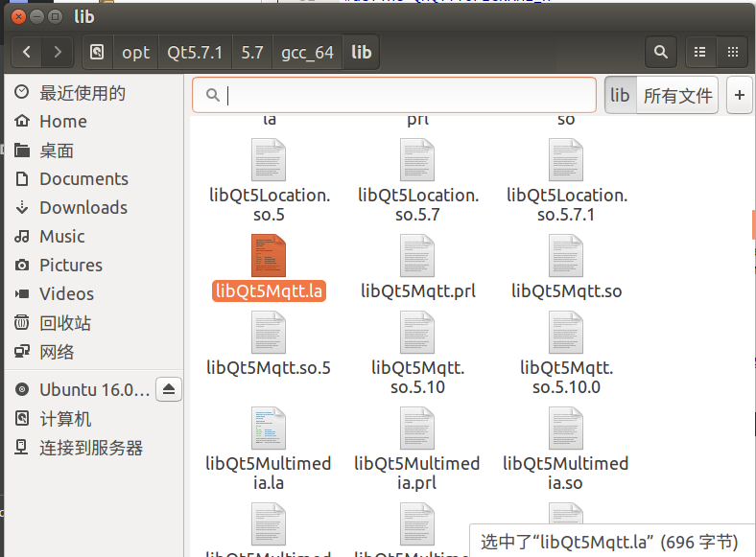The image size is (756, 557).
Task: Open Network (网络) in sidebar
Action: [x=94, y=352]
